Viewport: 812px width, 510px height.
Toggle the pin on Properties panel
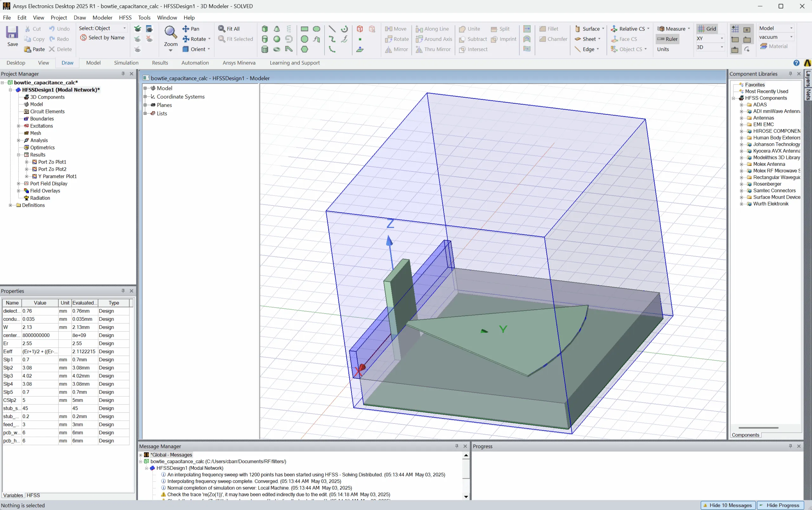(x=123, y=291)
